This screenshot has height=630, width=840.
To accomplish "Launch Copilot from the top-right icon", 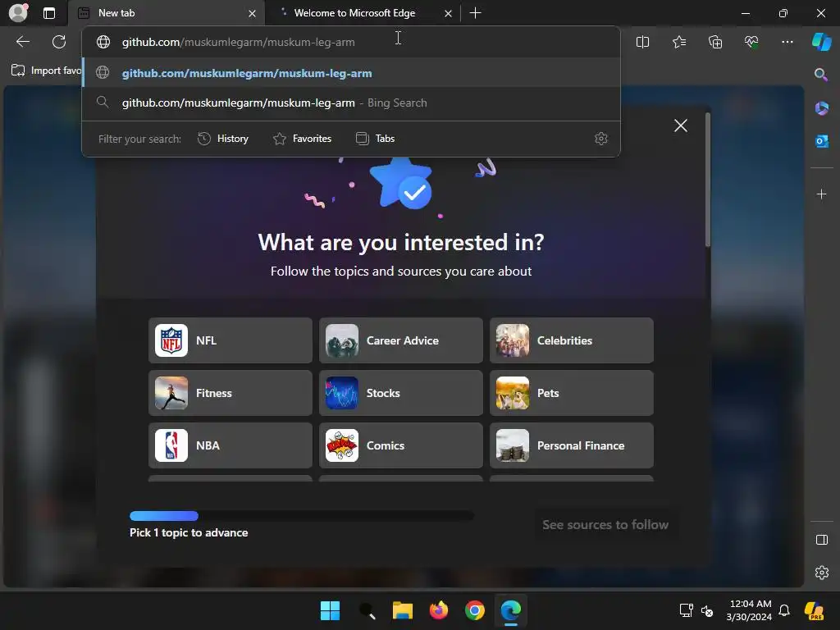I will (821, 42).
